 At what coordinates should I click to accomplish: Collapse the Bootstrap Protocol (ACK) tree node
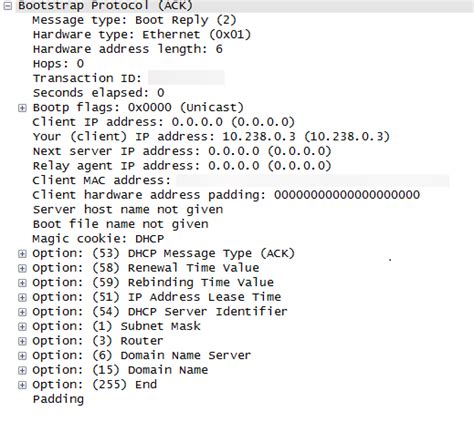(x=8, y=6)
